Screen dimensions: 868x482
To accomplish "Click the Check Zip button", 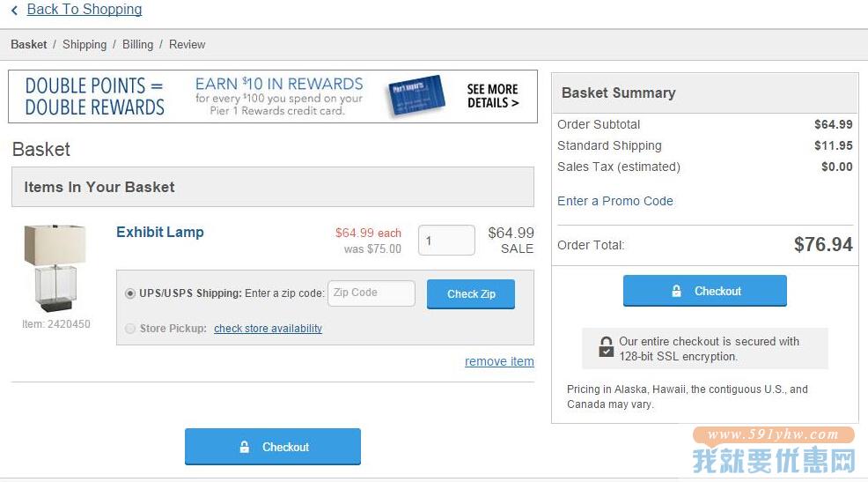I will pyautogui.click(x=471, y=293).
